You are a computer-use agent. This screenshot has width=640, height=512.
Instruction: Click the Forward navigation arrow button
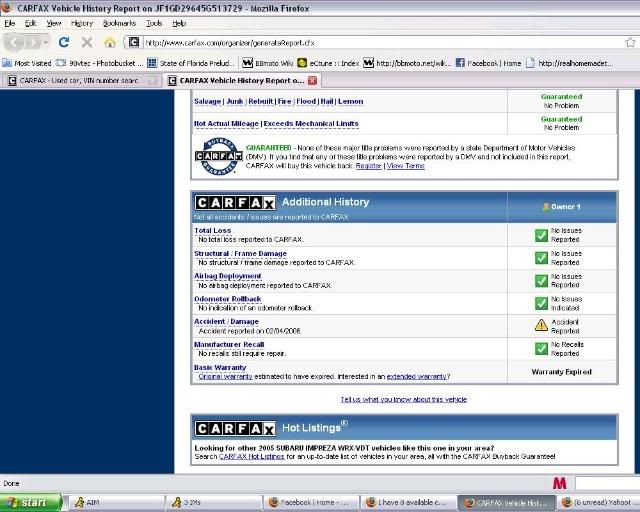click(33, 42)
